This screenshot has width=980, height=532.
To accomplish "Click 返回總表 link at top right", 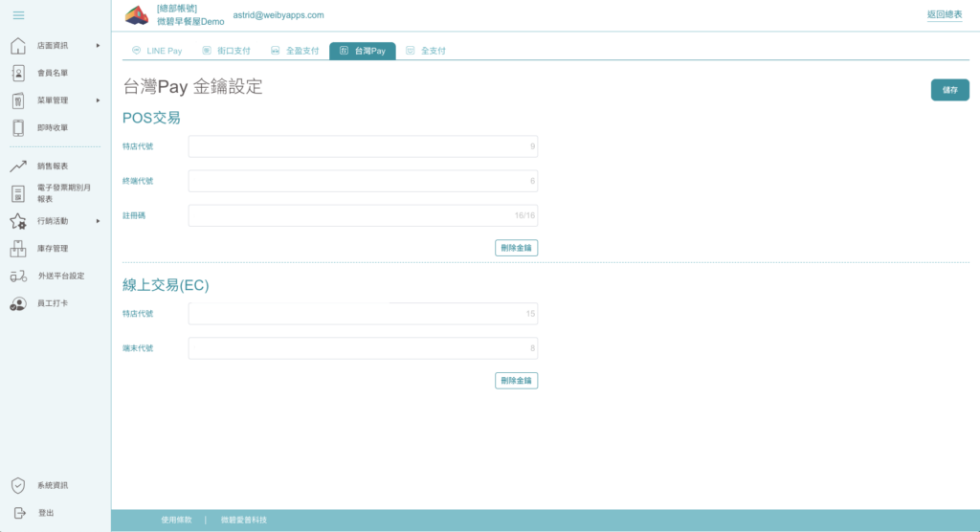I will coord(945,14).
